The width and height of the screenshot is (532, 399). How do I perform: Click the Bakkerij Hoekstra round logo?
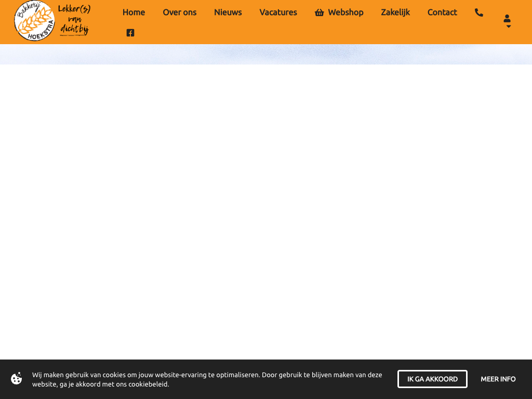(34, 21)
